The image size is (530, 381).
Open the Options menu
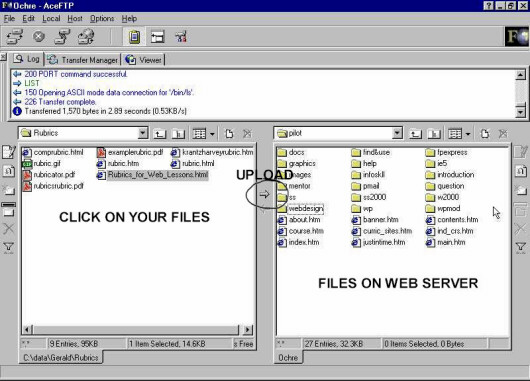pos(102,19)
